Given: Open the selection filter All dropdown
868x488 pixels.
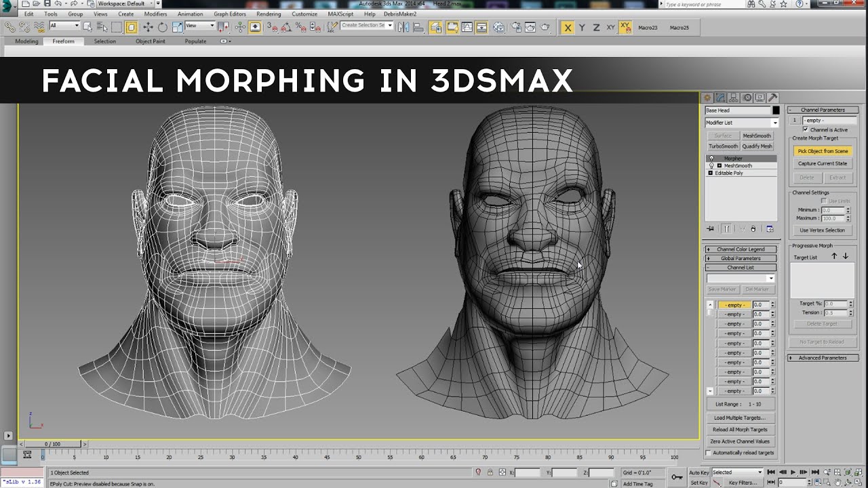Looking at the screenshot, I should [64, 26].
